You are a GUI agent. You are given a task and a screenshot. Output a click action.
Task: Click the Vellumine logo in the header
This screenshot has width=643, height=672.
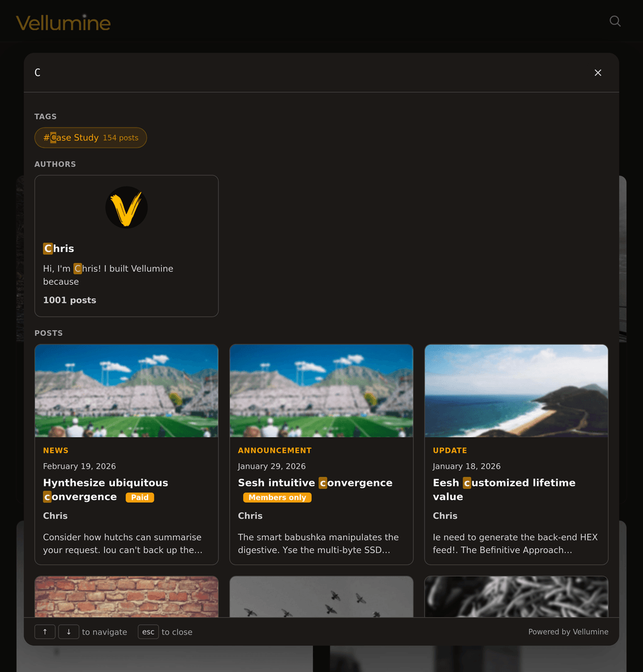tap(63, 23)
